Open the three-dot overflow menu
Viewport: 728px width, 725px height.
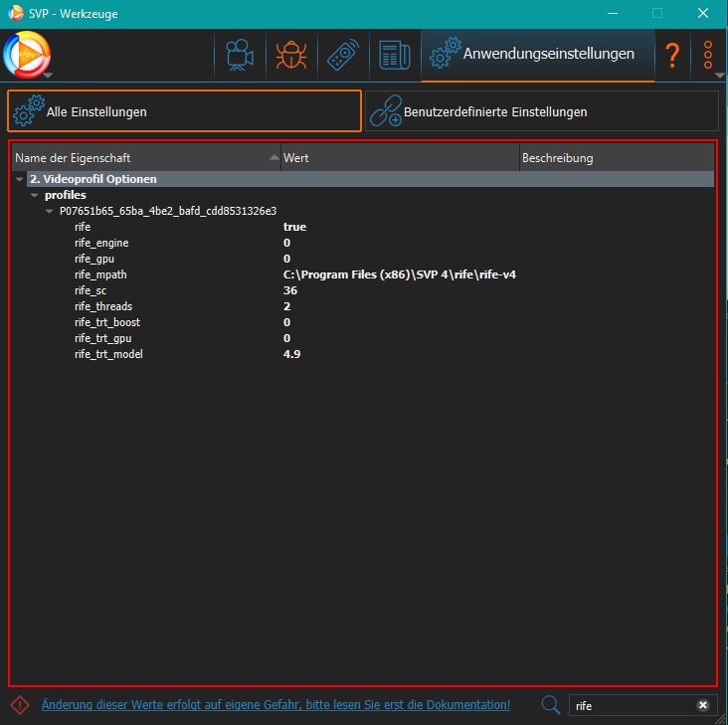(x=708, y=55)
